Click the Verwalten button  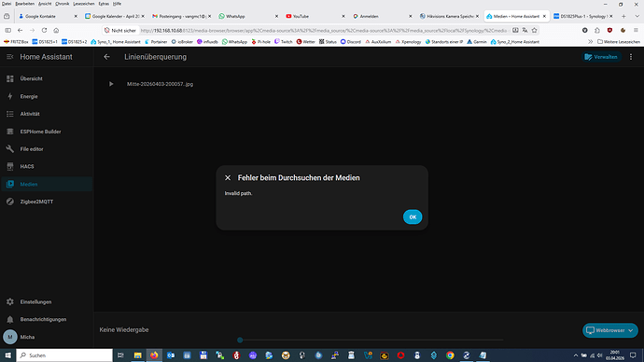click(x=601, y=57)
